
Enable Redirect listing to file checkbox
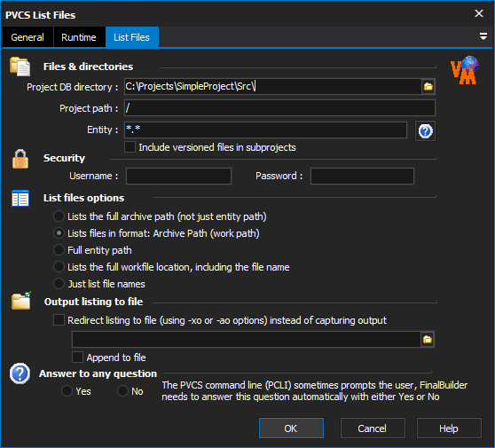pos(59,320)
